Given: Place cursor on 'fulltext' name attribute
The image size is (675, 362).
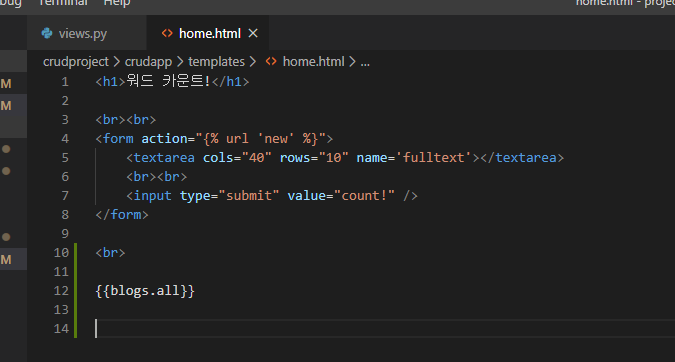Looking at the screenshot, I should click(x=433, y=158).
